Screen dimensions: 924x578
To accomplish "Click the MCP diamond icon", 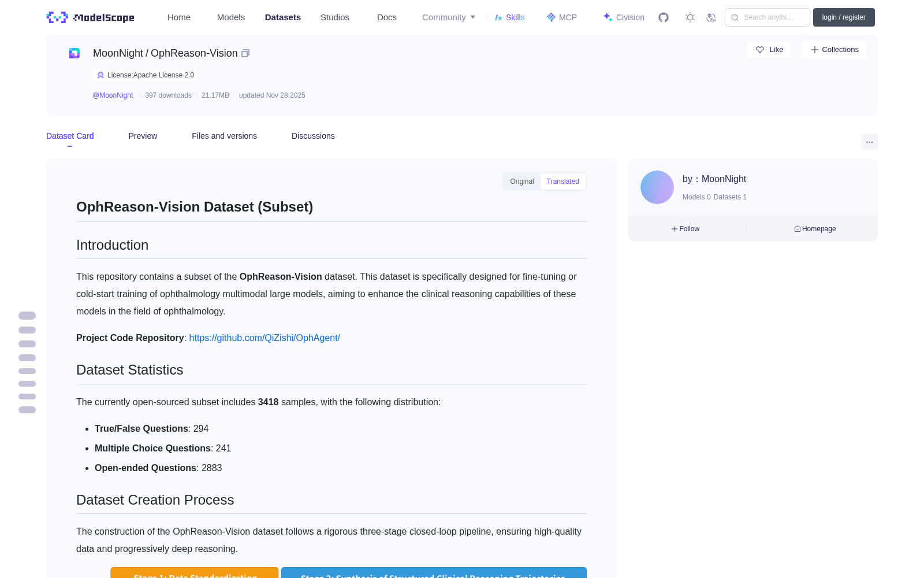I will tap(551, 17).
